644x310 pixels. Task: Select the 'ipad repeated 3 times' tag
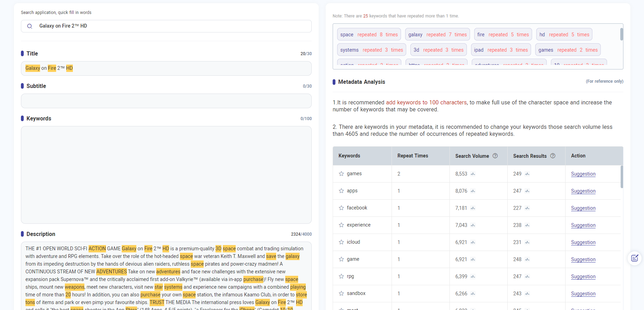pos(501,50)
